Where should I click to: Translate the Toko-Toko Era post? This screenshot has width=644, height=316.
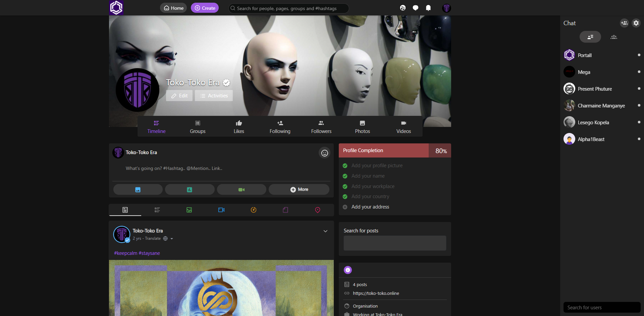point(153,238)
